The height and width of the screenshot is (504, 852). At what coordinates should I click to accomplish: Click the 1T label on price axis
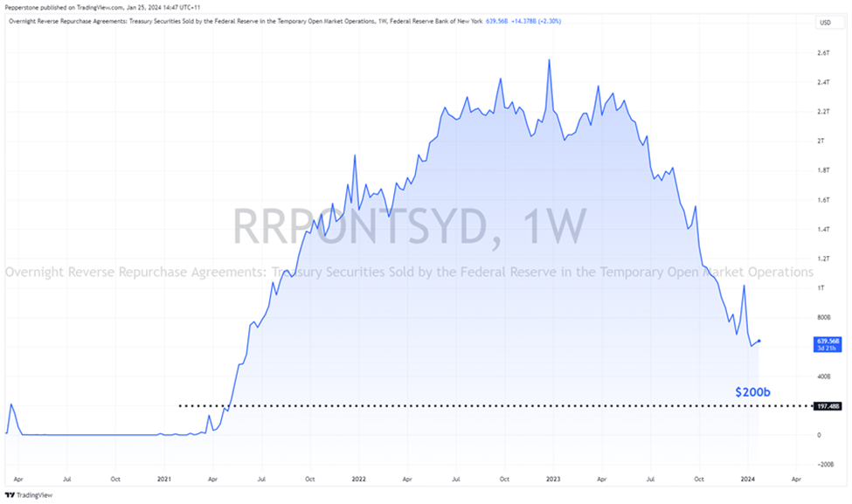tap(821, 288)
